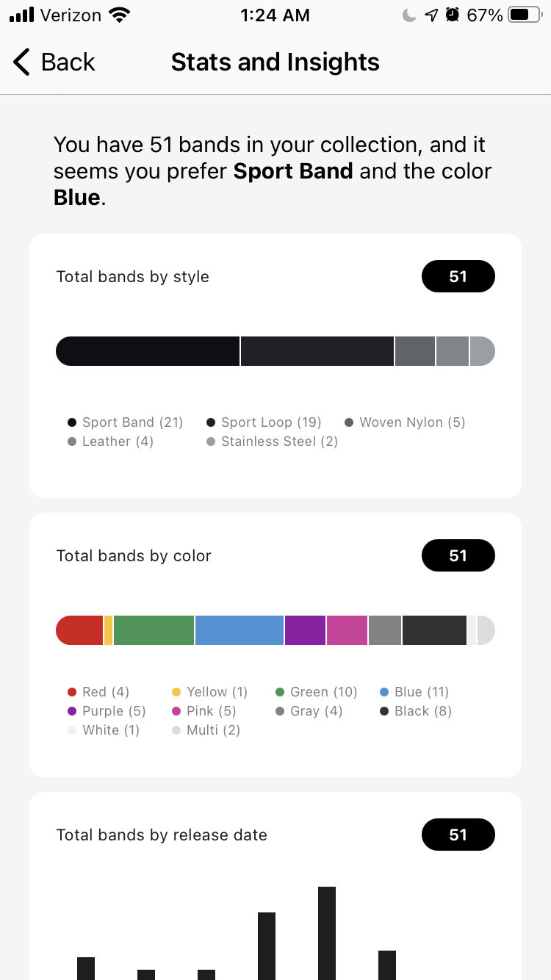Tap the Wi-Fi status icon
Image resolution: width=551 pixels, height=980 pixels.
118,15
